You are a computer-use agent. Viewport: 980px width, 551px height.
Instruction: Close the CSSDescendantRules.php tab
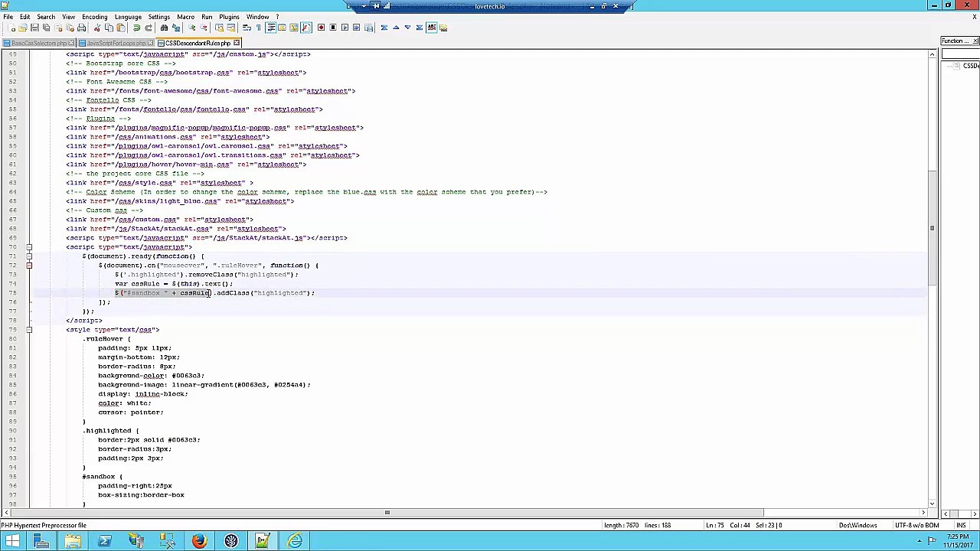pyautogui.click(x=237, y=43)
